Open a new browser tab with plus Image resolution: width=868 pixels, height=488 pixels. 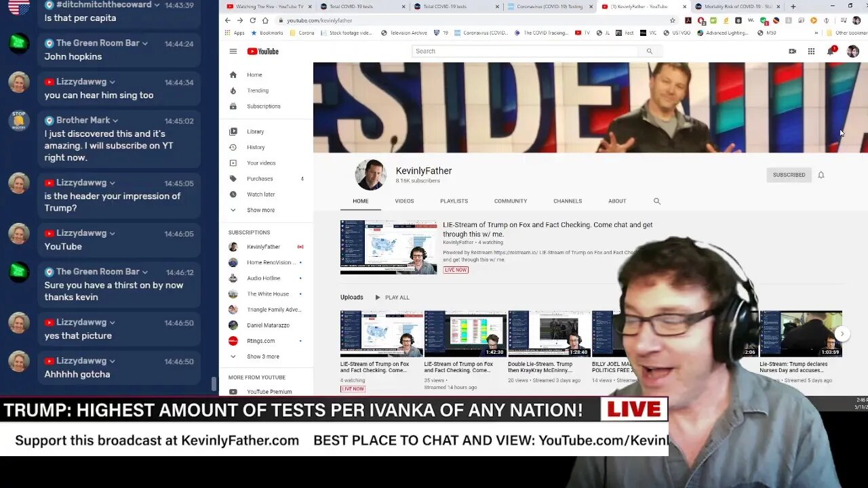(x=793, y=7)
